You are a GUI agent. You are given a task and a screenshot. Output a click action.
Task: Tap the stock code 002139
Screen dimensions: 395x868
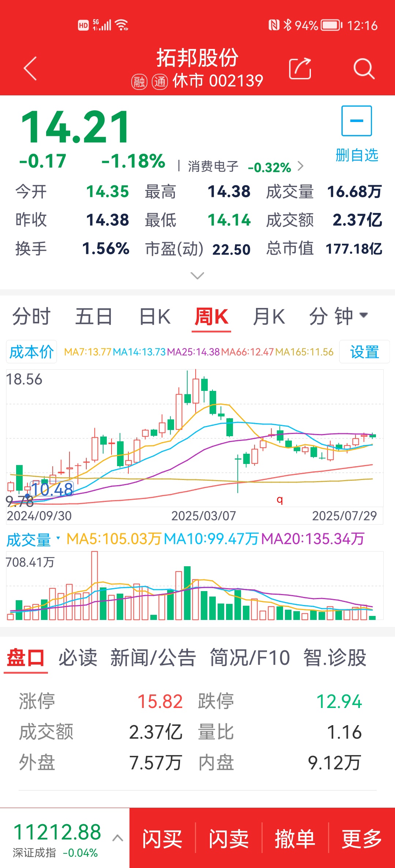[x=236, y=81]
